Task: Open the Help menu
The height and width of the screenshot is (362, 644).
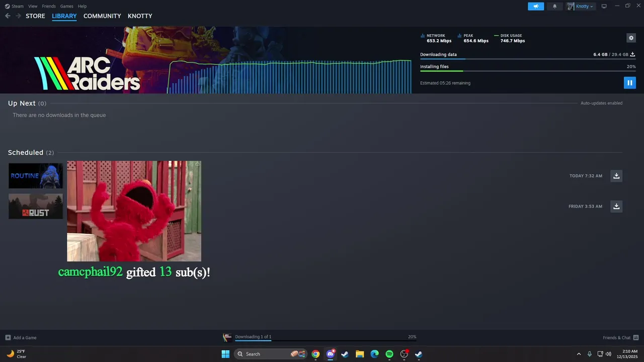Action: pyautogui.click(x=82, y=6)
